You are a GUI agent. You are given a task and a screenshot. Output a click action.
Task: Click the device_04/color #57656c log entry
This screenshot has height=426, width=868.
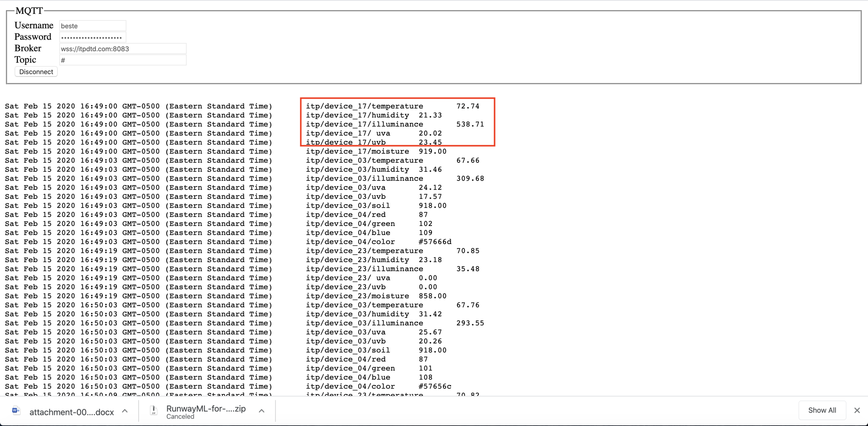378,386
